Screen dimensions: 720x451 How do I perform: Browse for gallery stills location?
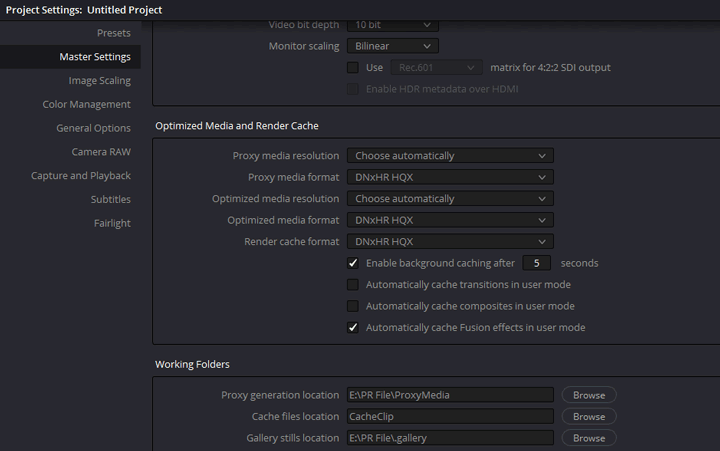click(x=588, y=438)
